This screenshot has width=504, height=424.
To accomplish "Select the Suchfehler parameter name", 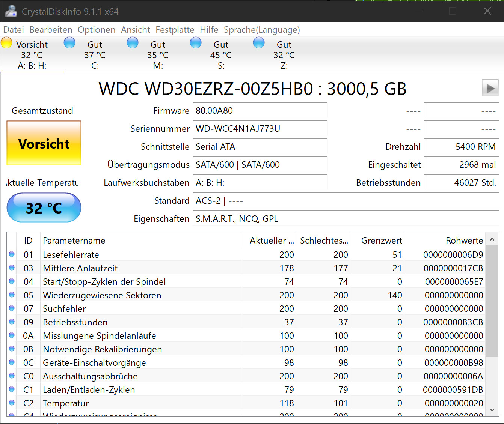I will (x=65, y=309).
